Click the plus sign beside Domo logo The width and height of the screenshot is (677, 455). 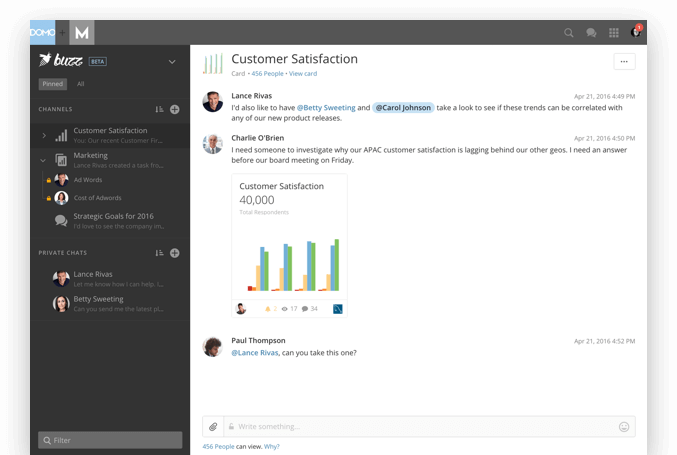(62, 32)
